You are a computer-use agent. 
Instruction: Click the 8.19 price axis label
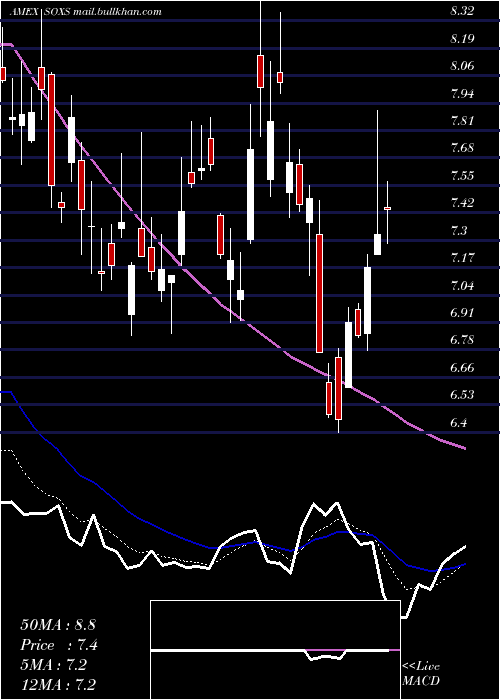462,39
